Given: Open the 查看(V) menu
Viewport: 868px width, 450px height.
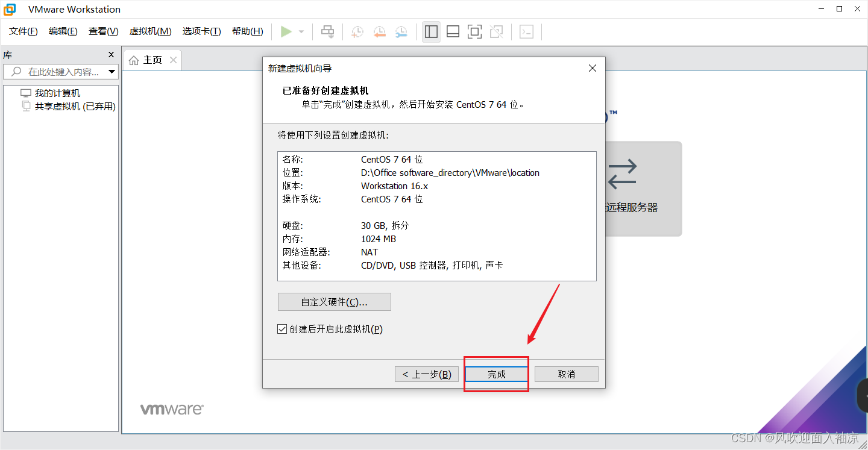Looking at the screenshot, I should (104, 31).
